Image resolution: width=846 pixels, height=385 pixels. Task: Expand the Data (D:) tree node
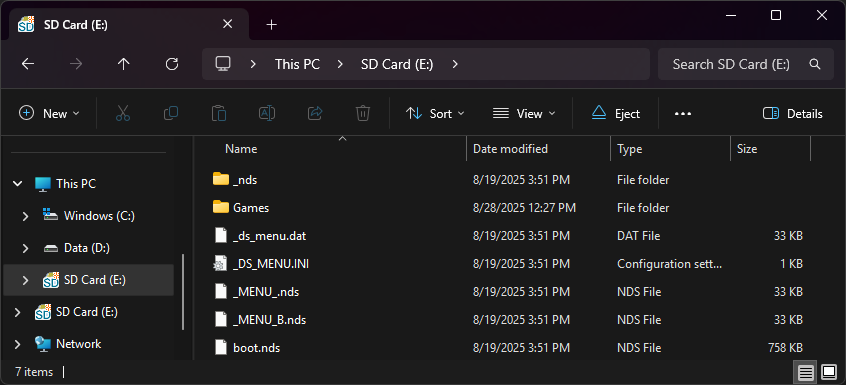[25, 249]
